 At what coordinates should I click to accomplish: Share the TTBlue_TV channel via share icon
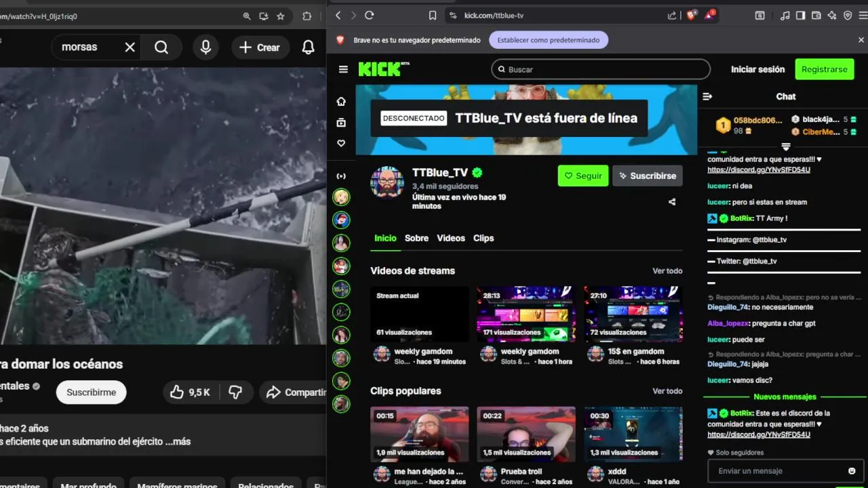pos(672,202)
